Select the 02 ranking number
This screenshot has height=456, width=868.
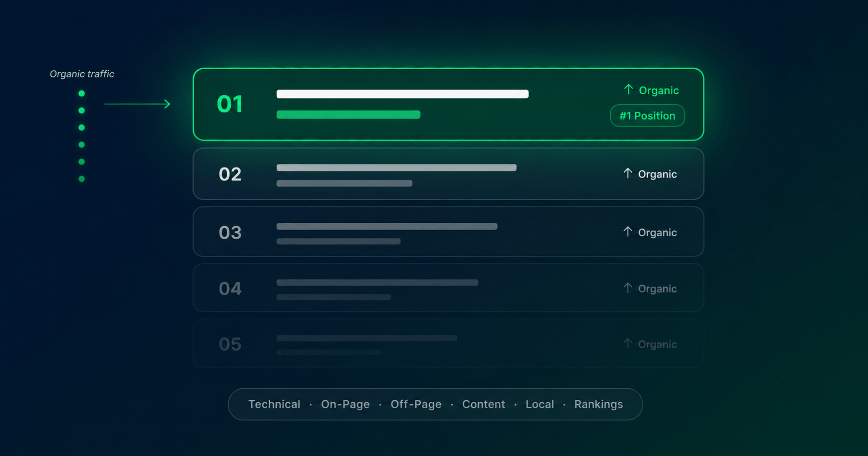point(230,174)
